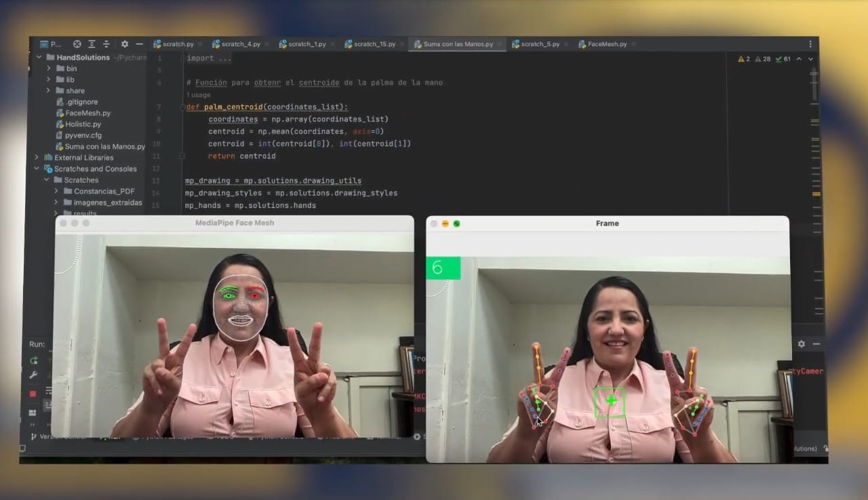This screenshot has height=500, width=868.
Task: Click the Rerun icon in Run panel
Action: 33,360
